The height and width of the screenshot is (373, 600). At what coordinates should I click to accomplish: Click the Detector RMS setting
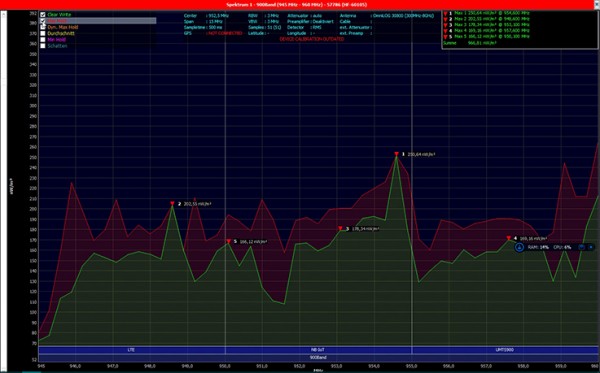pyautogui.click(x=317, y=27)
